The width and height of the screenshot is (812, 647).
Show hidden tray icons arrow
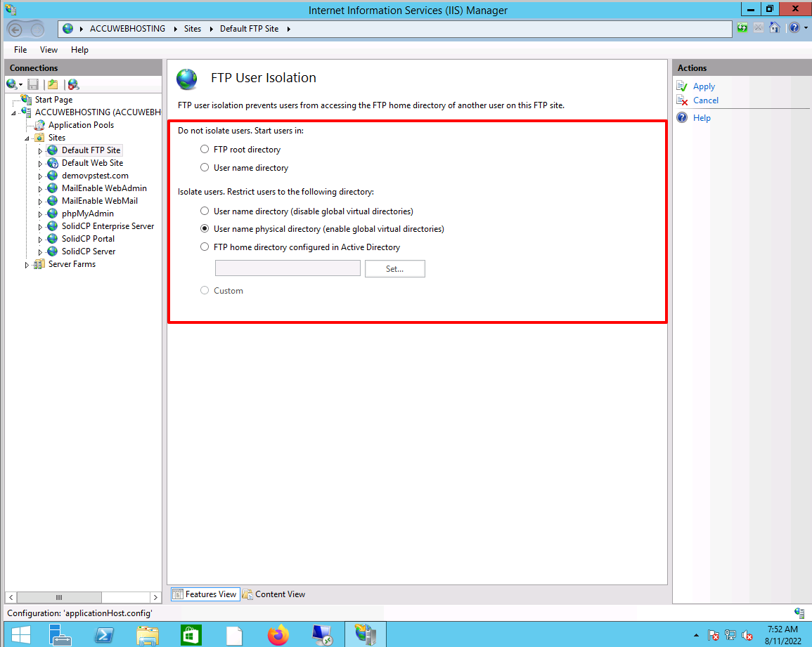pyautogui.click(x=696, y=635)
